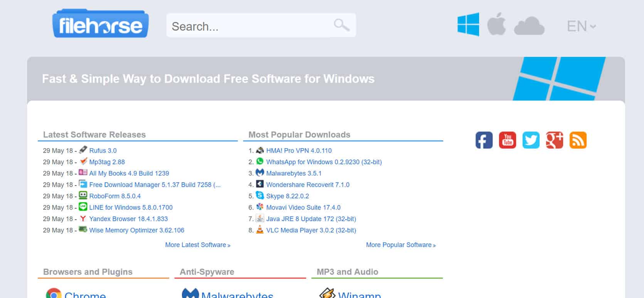Click the LINE chat bubble icon
This screenshot has width=644, height=298.
pyautogui.click(x=83, y=207)
